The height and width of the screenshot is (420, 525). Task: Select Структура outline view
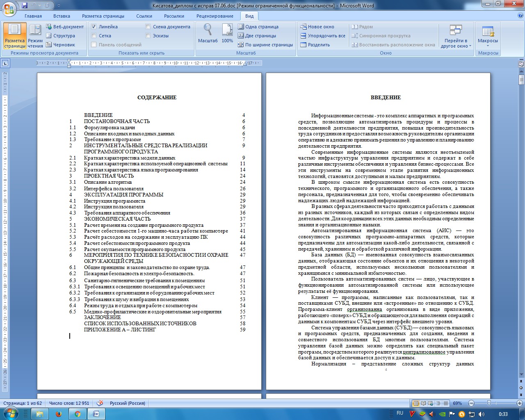[60, 36]
